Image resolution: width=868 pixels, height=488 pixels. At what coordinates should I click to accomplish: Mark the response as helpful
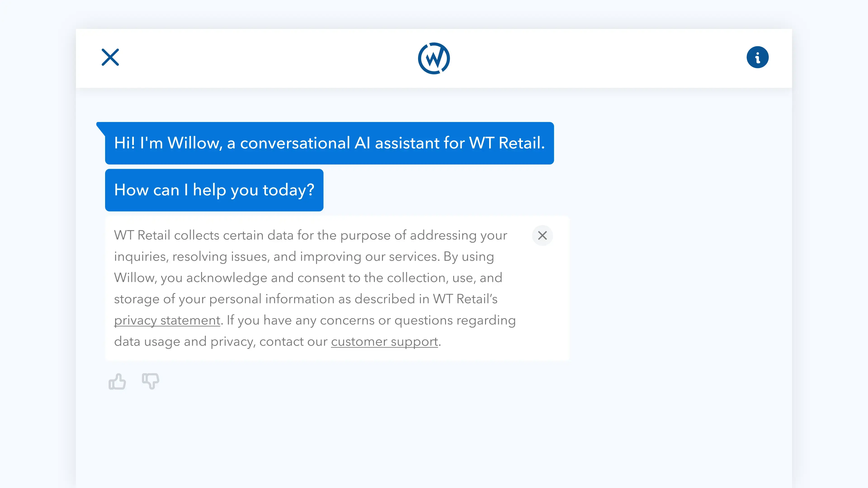pyautogui.click(x=117, y=381)
